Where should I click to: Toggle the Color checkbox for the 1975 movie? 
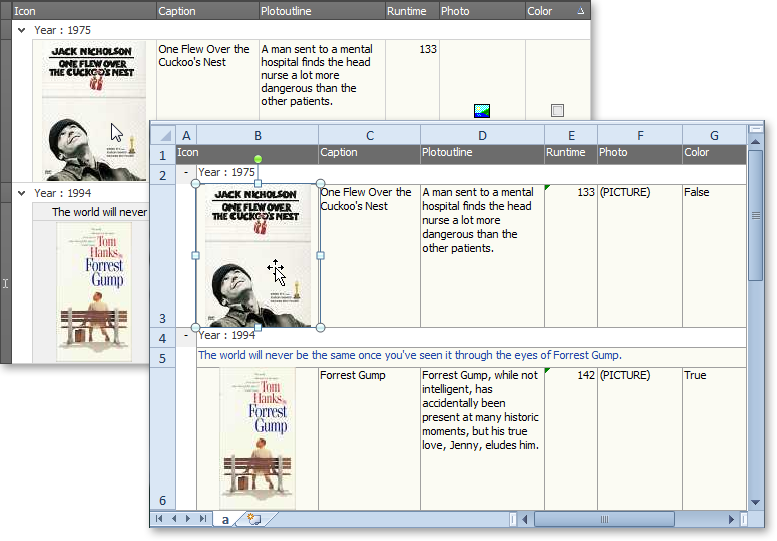coord(557,110)
